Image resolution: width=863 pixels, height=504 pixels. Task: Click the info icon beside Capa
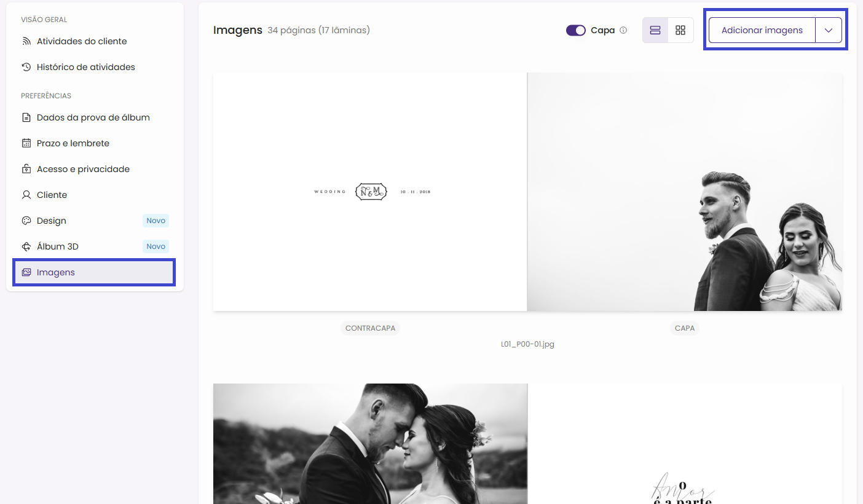click(623, 30)
